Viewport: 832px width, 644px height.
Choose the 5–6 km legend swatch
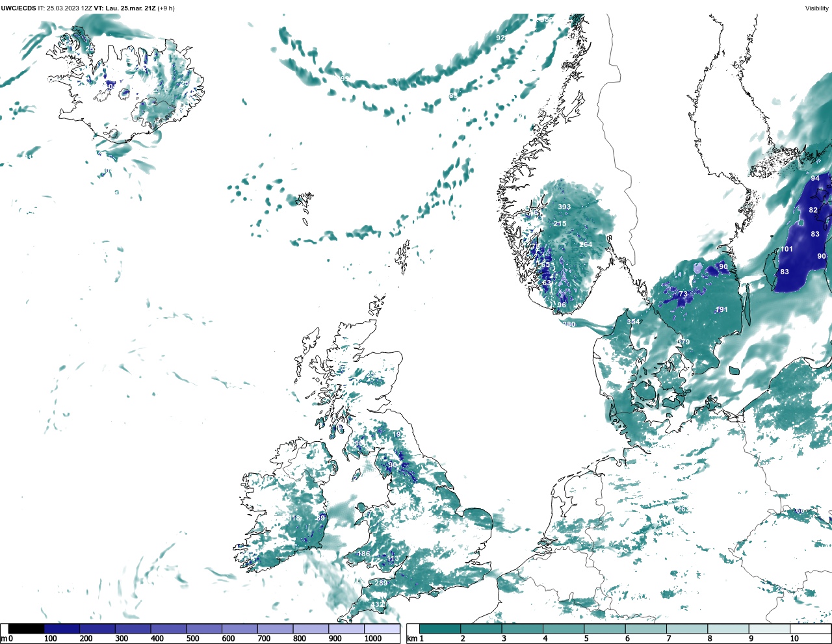605,629
